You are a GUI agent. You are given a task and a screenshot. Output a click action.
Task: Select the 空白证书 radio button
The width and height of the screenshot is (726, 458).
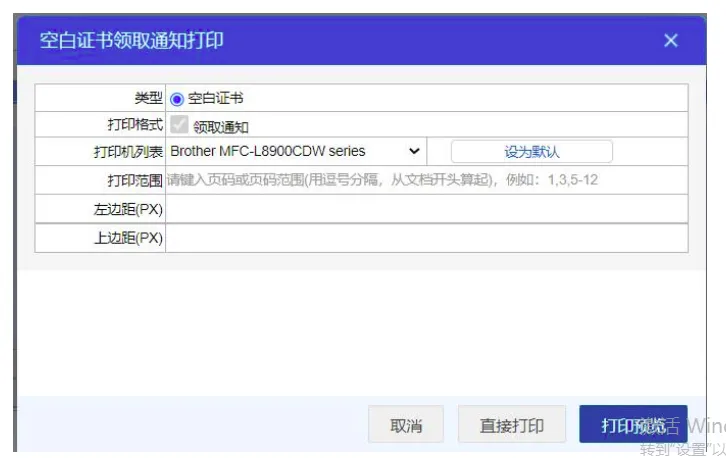pos(176,99)
